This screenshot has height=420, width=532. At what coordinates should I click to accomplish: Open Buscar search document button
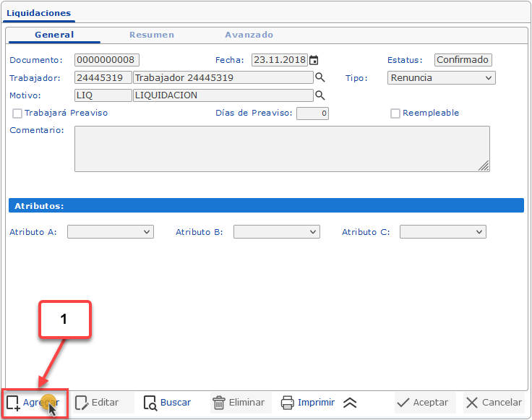coord(167,403)
